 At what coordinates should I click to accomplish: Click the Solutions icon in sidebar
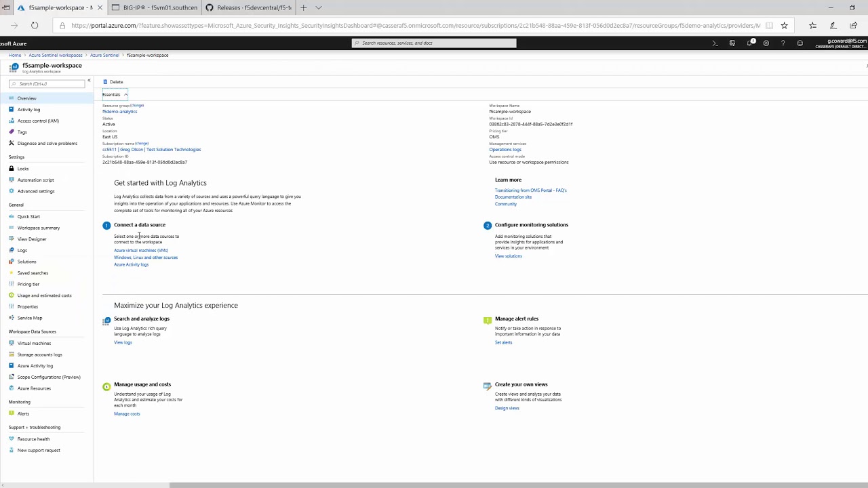coord(12,262)
